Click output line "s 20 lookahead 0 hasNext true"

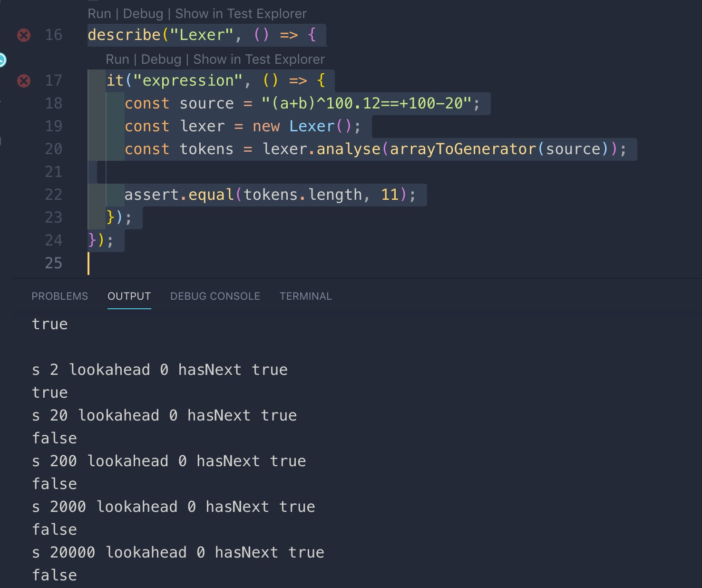click(x=165, y=416)
